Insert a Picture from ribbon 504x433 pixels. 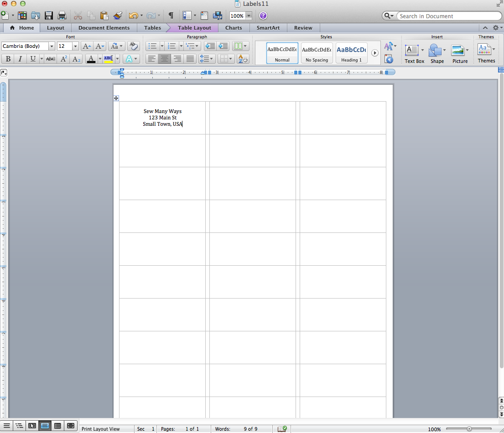460,54
